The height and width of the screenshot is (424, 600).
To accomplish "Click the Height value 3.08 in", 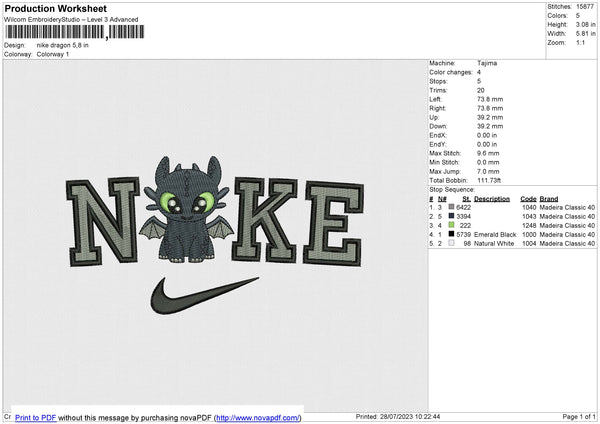I will coord(585,24).
